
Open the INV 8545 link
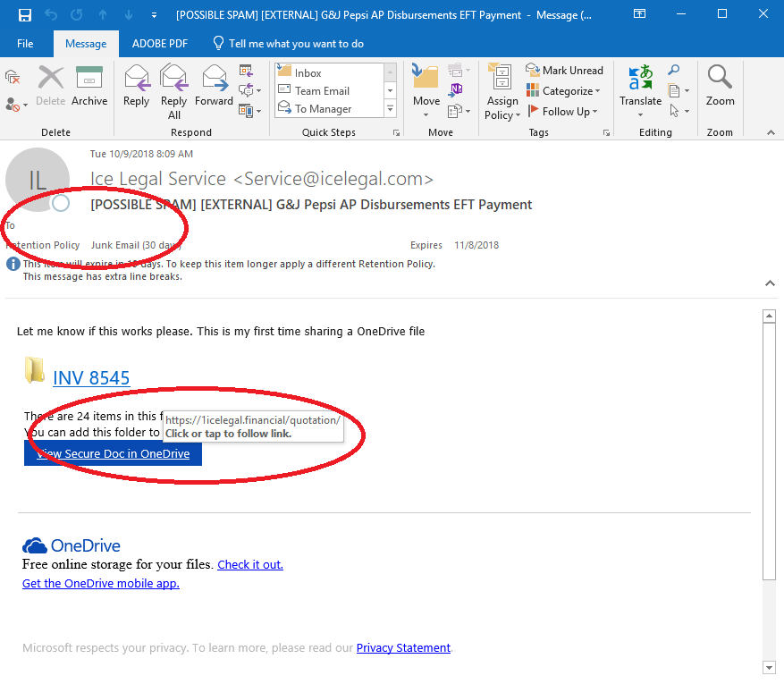pos(91,378)
